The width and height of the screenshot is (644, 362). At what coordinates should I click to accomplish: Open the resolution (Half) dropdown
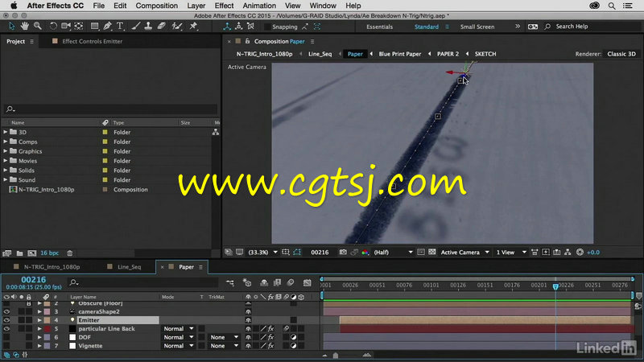pos(393,252)
